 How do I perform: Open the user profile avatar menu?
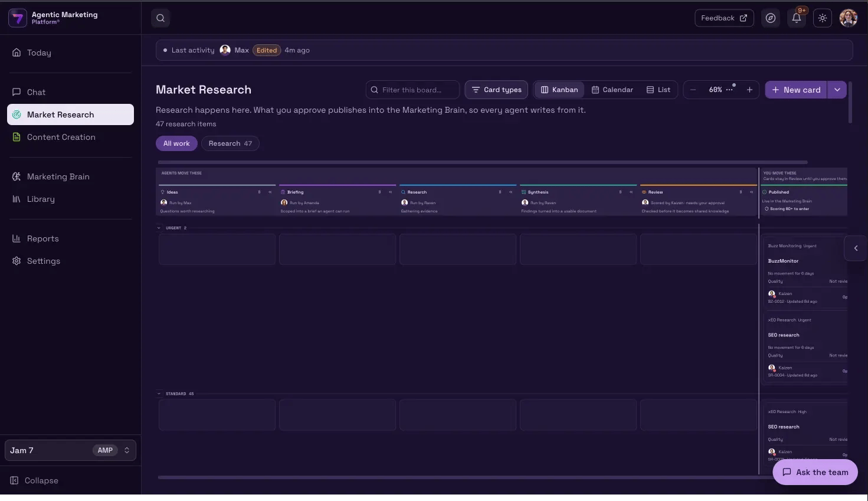pyautogui.click(x=849, y=18)
